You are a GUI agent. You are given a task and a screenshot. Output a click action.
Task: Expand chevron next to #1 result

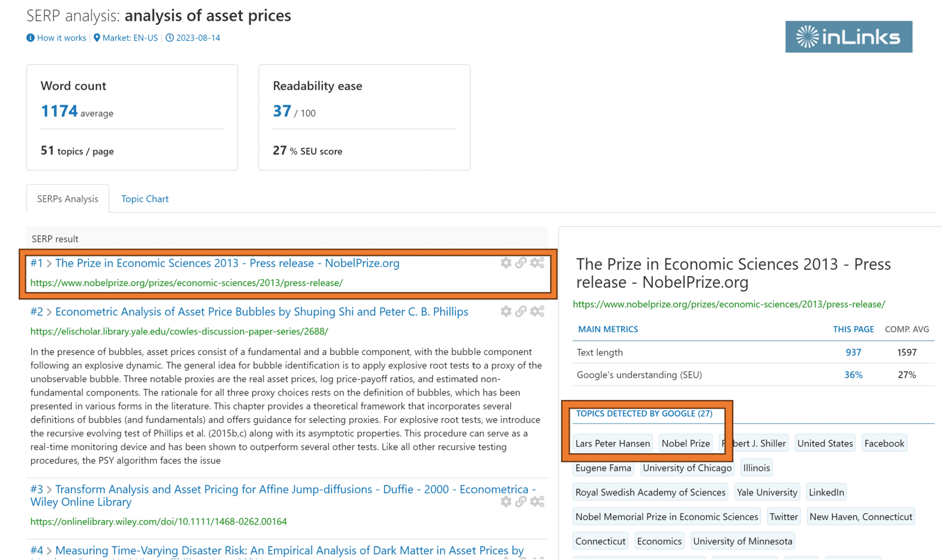(49, 264)
